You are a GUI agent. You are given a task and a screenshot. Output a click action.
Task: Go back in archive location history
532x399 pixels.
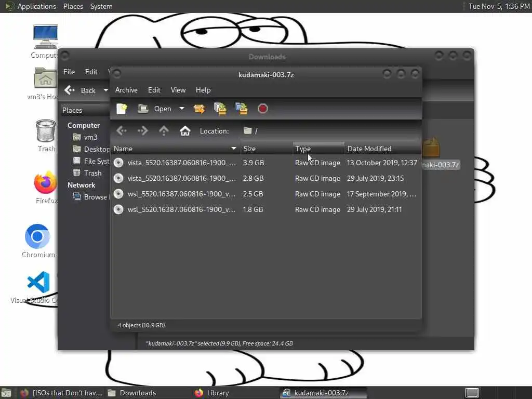pos(122,130)
